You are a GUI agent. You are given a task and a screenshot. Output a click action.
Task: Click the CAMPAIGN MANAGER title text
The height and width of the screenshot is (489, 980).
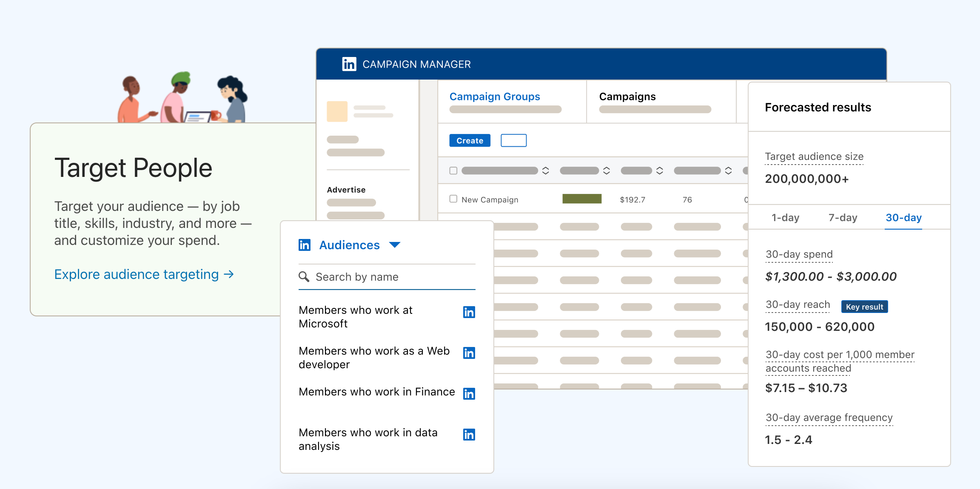click(416, 64)
